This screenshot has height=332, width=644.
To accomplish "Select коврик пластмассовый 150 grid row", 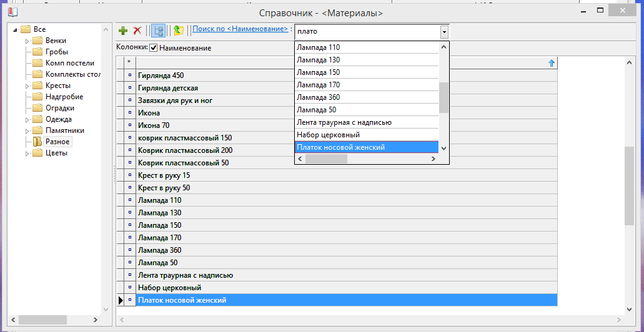I will (x=346, y=137).
